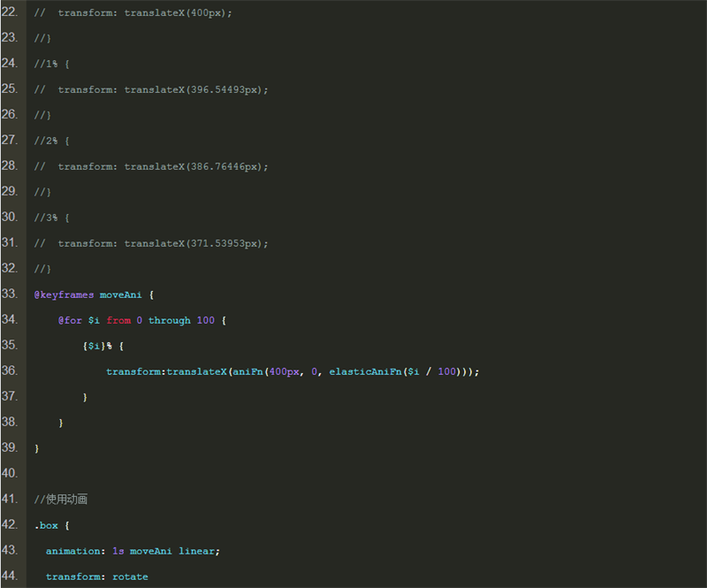Image resolution: width=707 pixels, height=588 pixels.
Task: Click the .box selector
Action: tap(46, 525)
